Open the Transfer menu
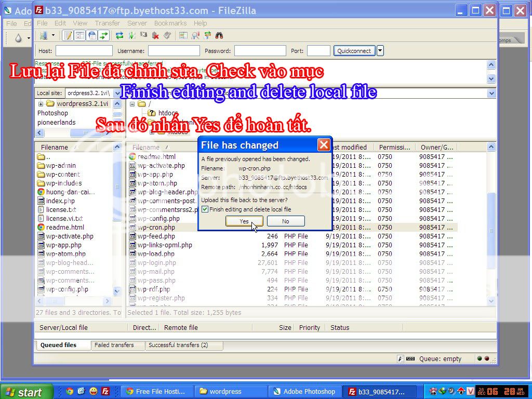Image resolution: width=532 pixels, height=399 pixels. [x=107, y=23]
